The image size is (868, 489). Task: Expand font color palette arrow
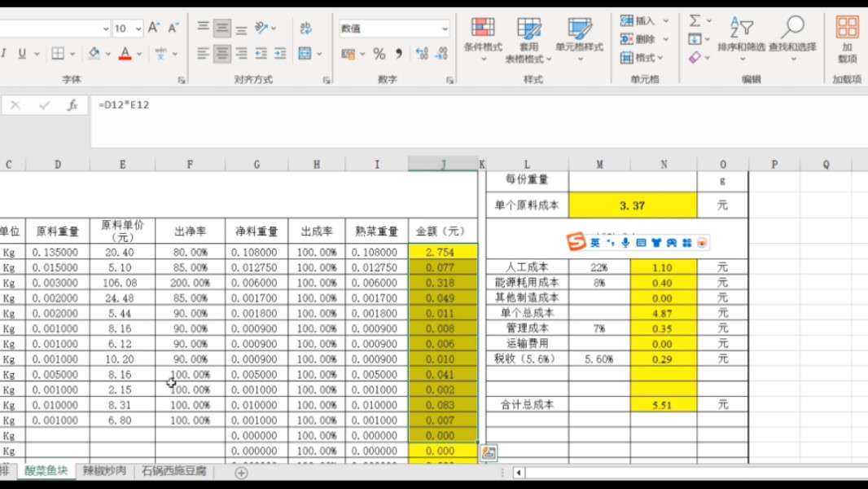coord(139,54)
